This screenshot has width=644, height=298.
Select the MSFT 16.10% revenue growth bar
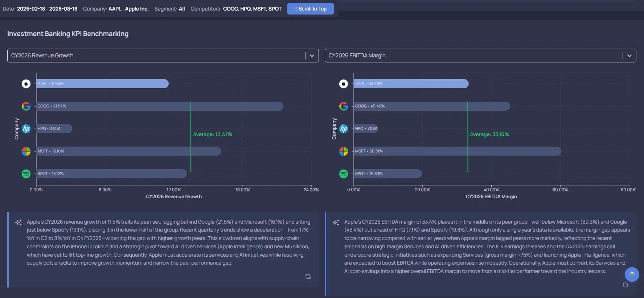pyautogui.click(x=128, y=151)
